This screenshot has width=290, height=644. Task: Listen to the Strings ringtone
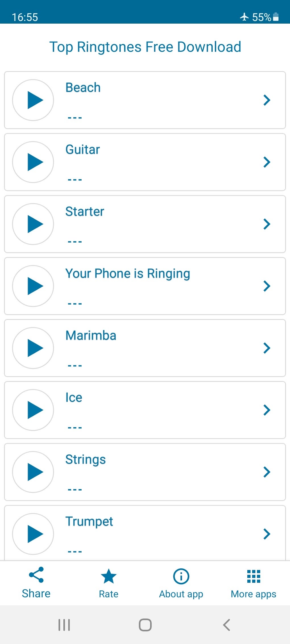[33, 472]
